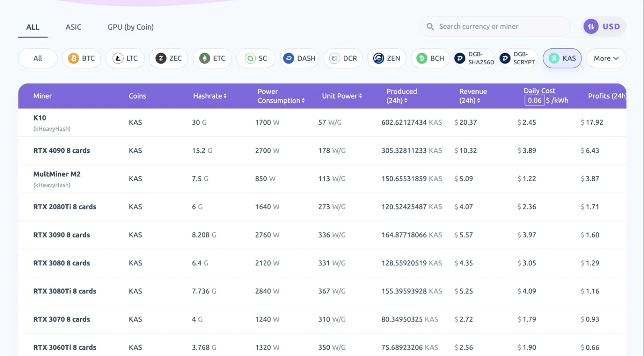
Task: Click the Zcash coin icon
Action: tap(161, 58)
